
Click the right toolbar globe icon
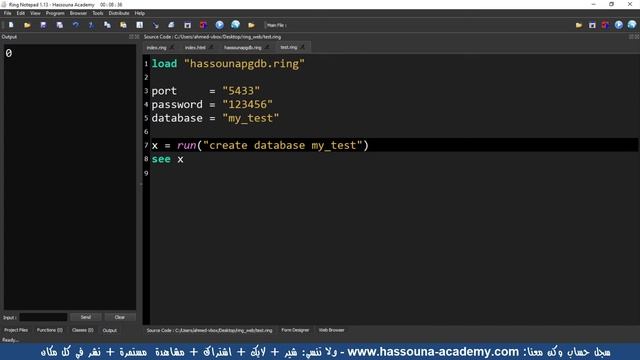pos(632,25)
